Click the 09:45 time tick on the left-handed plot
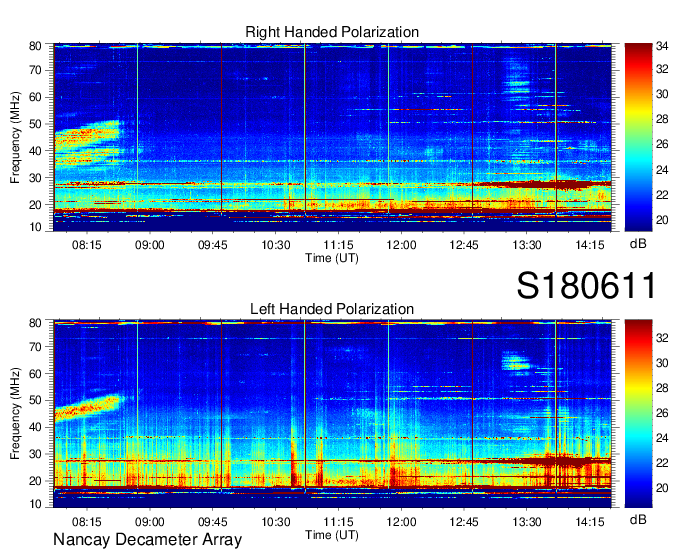This screenshot has width=680, height=552. click(x=212, y=522)
